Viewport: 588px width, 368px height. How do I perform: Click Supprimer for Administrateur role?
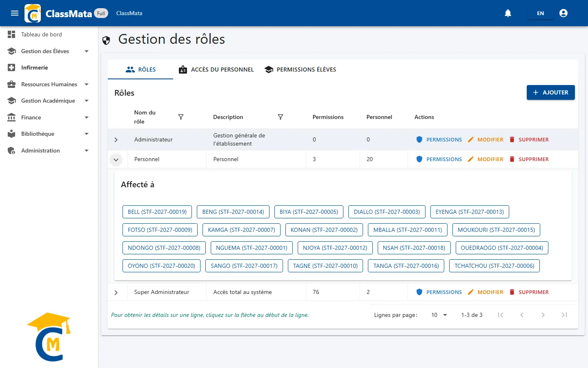529,139
